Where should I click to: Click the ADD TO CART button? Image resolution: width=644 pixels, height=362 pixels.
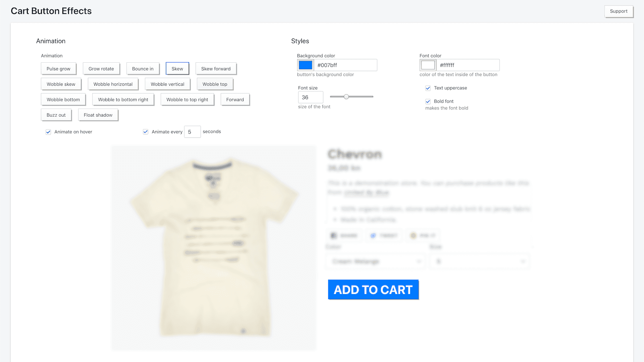(x=373, y=290)
